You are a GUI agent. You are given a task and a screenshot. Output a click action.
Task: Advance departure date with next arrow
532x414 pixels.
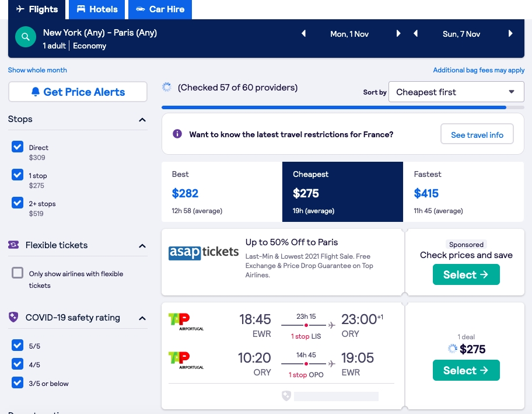click(398, 34)
